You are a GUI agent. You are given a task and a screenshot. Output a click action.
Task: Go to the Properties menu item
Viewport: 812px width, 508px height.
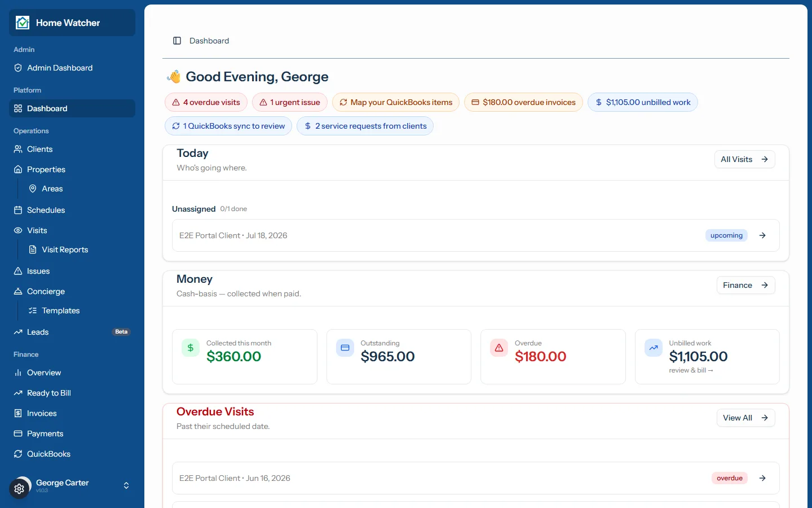click(x=72, y=169)
